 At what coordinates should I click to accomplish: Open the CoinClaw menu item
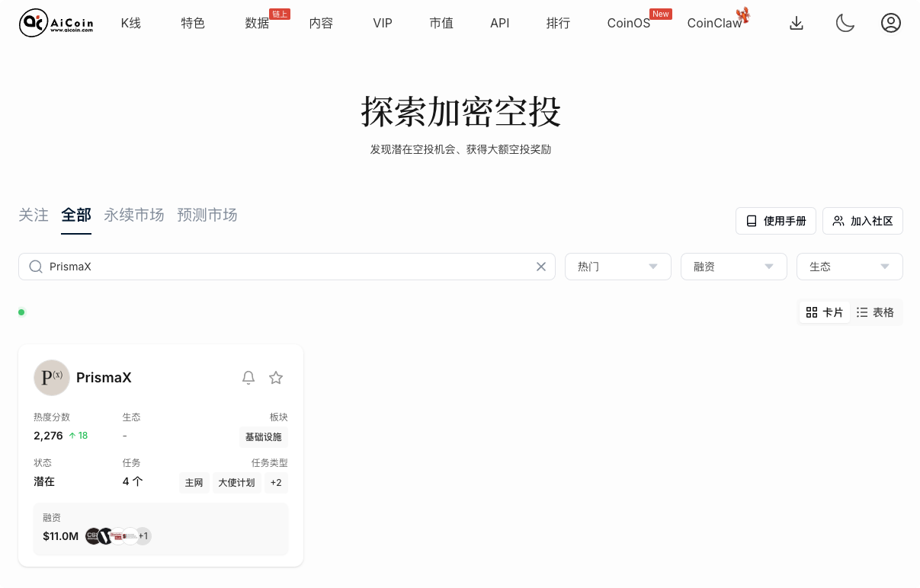coord(715,23)
